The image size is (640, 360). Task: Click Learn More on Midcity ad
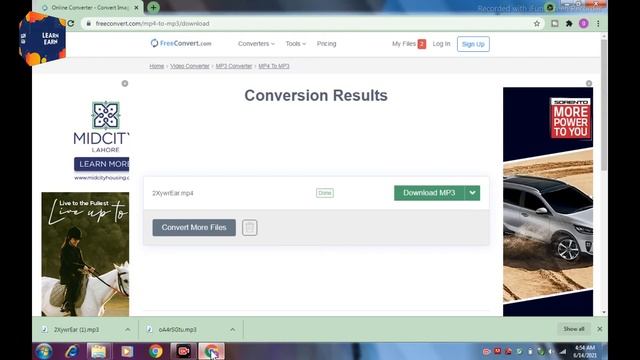click(x=102, y=164)
